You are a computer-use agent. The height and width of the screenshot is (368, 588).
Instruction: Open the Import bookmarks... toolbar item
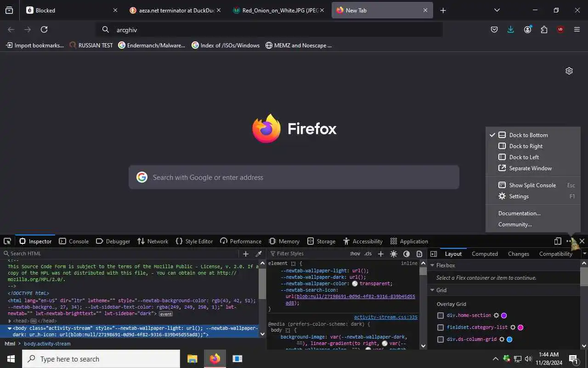35,45
